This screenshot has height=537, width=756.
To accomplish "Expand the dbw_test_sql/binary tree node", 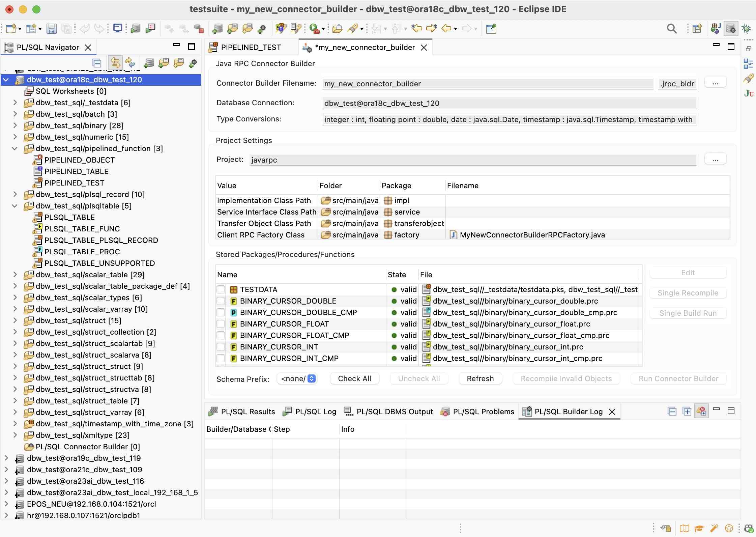I will point(15,125).
